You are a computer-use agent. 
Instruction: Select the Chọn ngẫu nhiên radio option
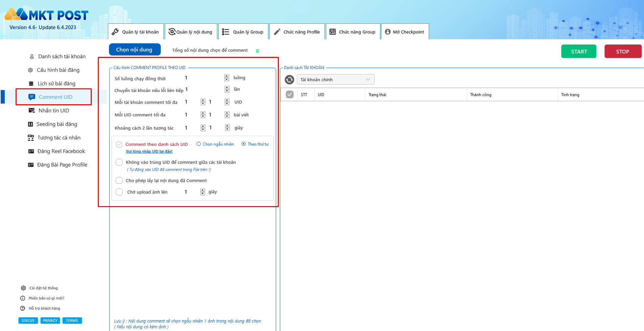pos(199,144)
